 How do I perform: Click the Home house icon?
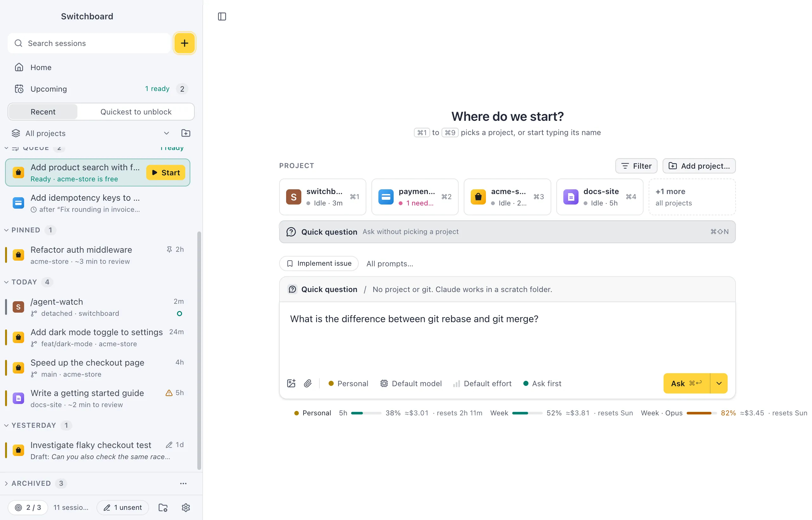[x=19, y=67]
